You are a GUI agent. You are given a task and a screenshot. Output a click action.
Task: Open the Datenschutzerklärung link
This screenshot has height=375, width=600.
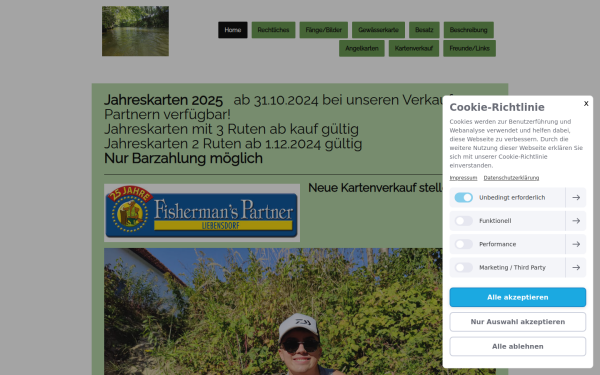tap(511, 178)
